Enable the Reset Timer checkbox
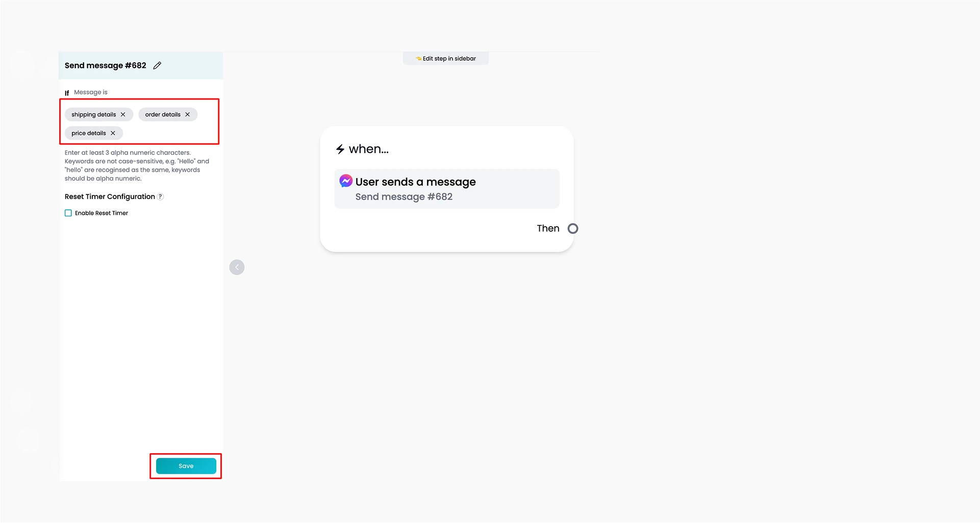 coord(68,213)
